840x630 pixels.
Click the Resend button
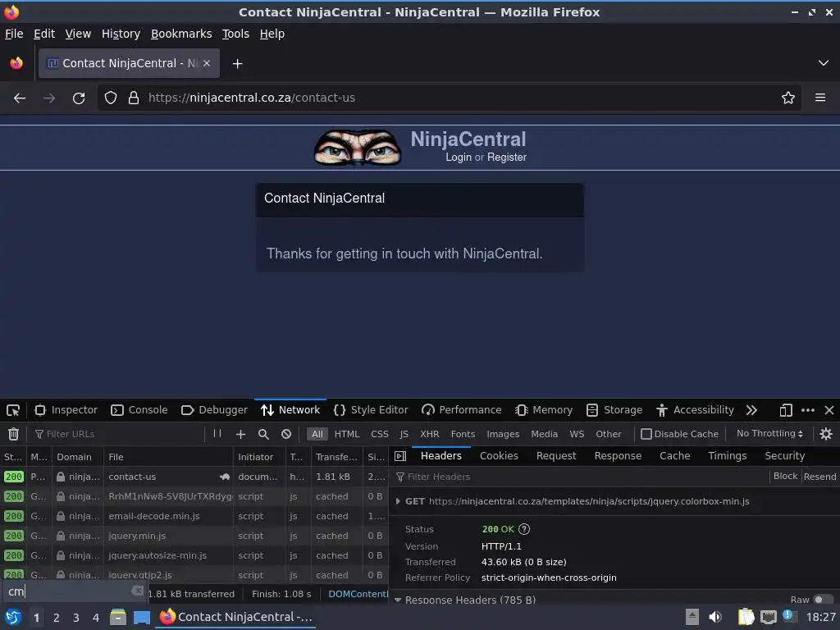point(819,477)
